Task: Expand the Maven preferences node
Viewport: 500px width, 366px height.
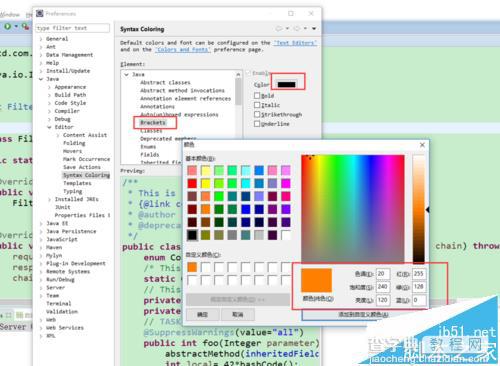Action: pyautogui.click(x=41, y=247)
